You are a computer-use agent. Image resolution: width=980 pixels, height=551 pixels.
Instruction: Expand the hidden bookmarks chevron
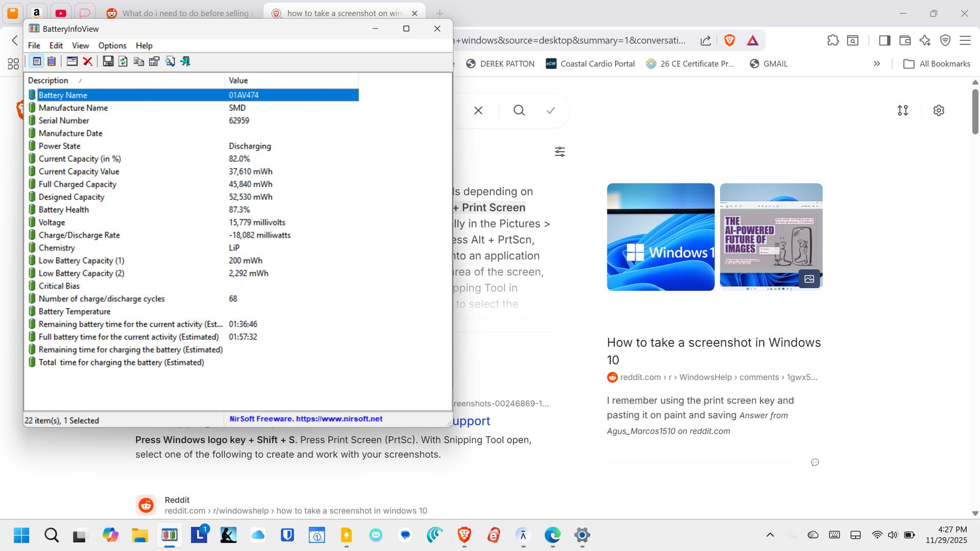click(x=876, y=64)
